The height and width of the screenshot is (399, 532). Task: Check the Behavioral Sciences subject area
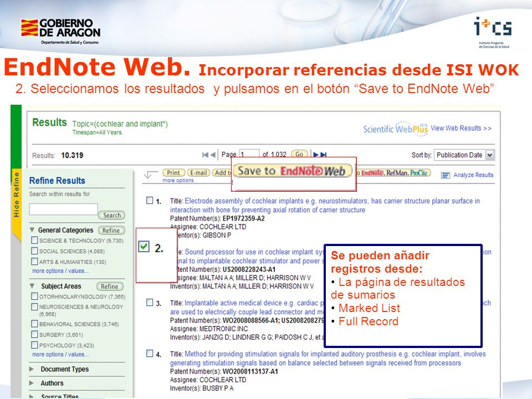click(x=34, y=324)
